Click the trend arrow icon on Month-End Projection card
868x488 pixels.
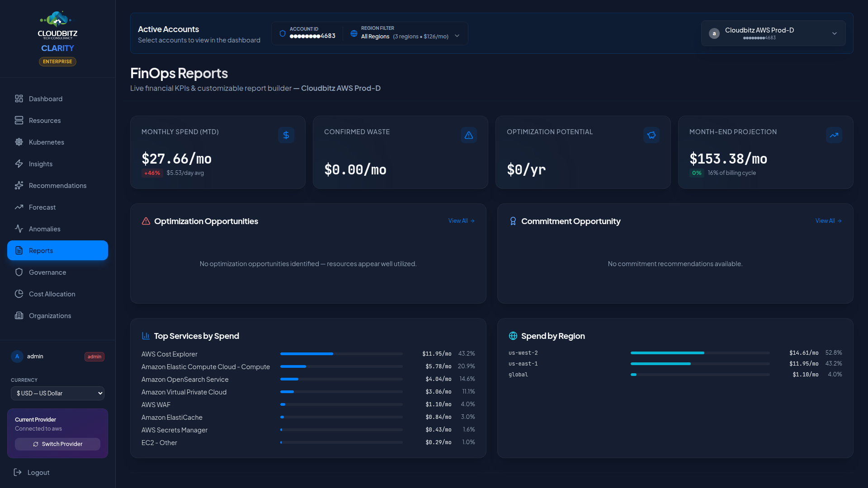(x=834, y=135)
